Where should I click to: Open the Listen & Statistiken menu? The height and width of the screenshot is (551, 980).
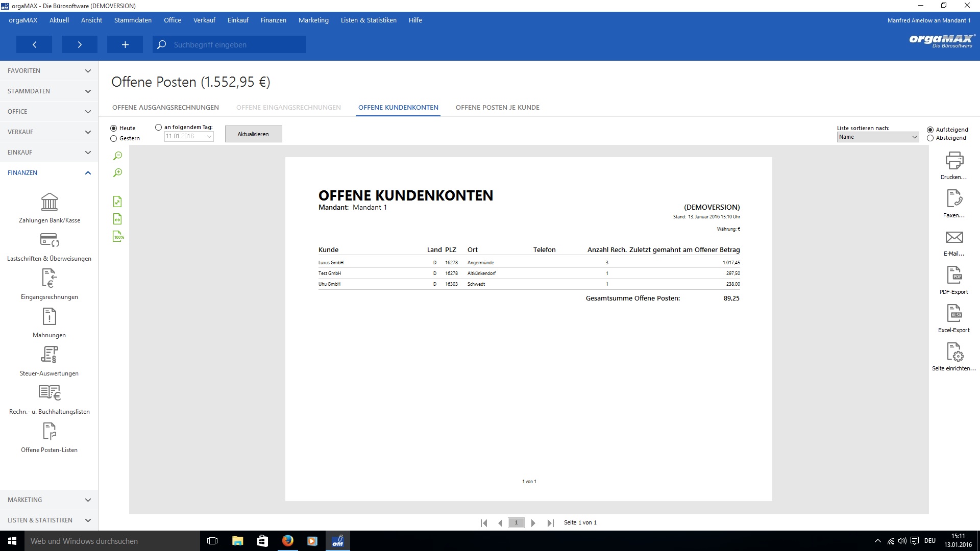pyautogui.click(x=369, y=20)
